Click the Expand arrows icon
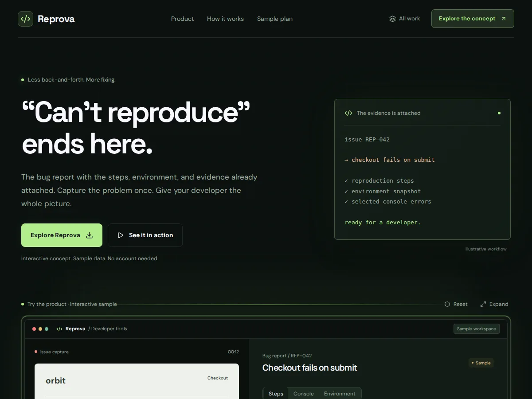 click(483, 304)
